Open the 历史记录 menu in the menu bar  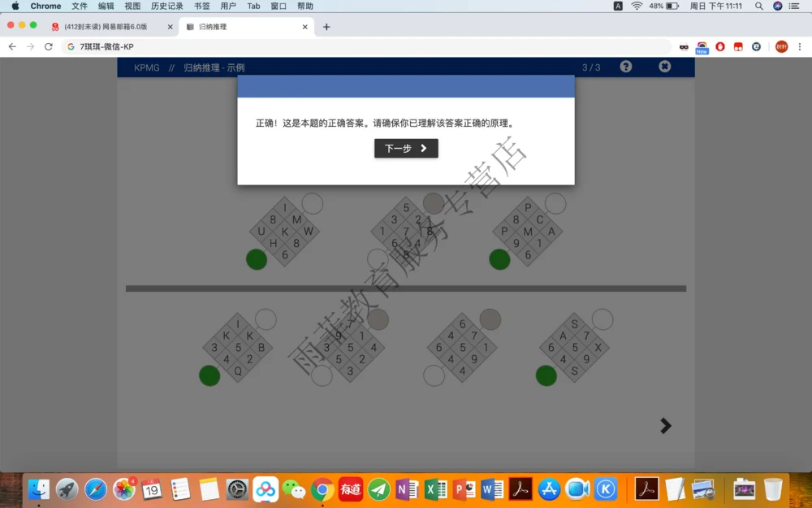tap(166, 6)
